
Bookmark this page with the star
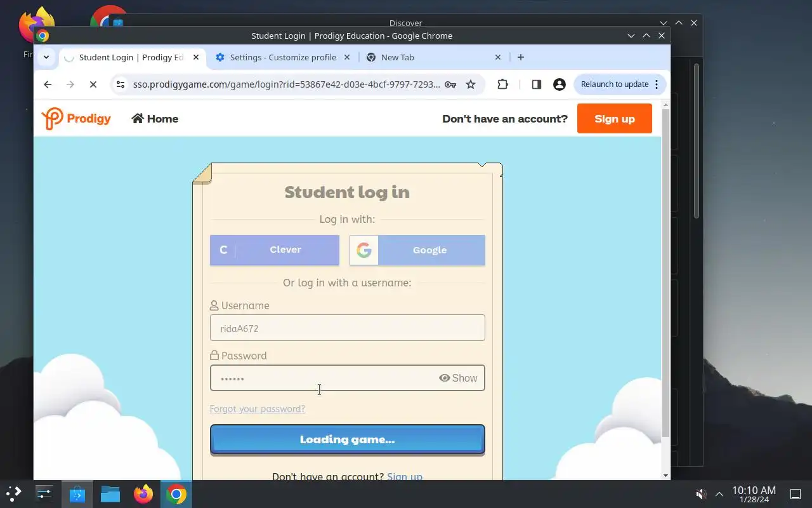471,84
